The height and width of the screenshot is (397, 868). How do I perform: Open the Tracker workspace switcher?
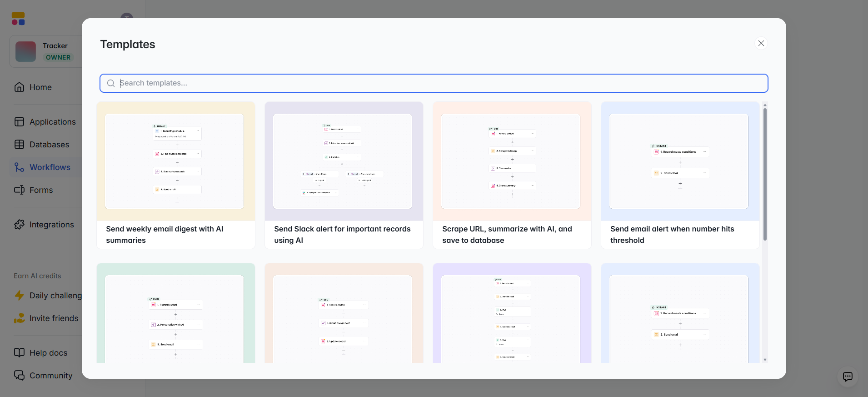[x=45, y=51]
